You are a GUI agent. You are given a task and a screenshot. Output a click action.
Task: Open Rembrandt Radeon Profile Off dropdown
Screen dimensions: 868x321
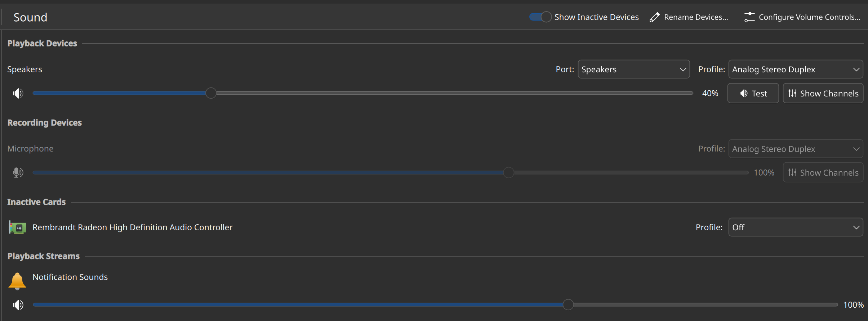(796, 227)
